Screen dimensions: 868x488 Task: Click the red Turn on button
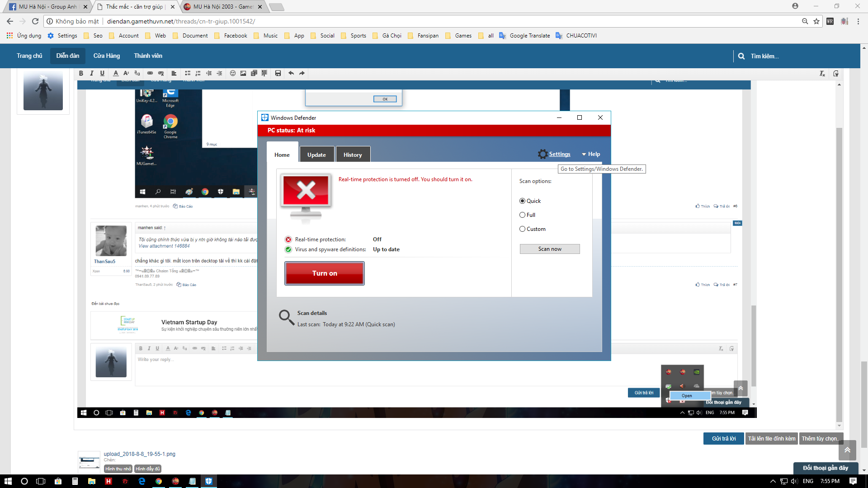(325, 273)
